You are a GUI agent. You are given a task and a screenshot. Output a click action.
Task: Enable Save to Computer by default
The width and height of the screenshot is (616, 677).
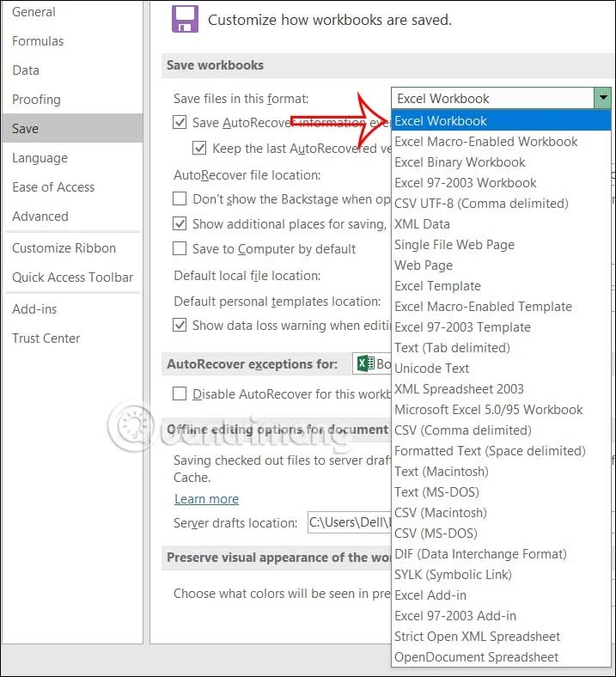(x=180, y=248)
